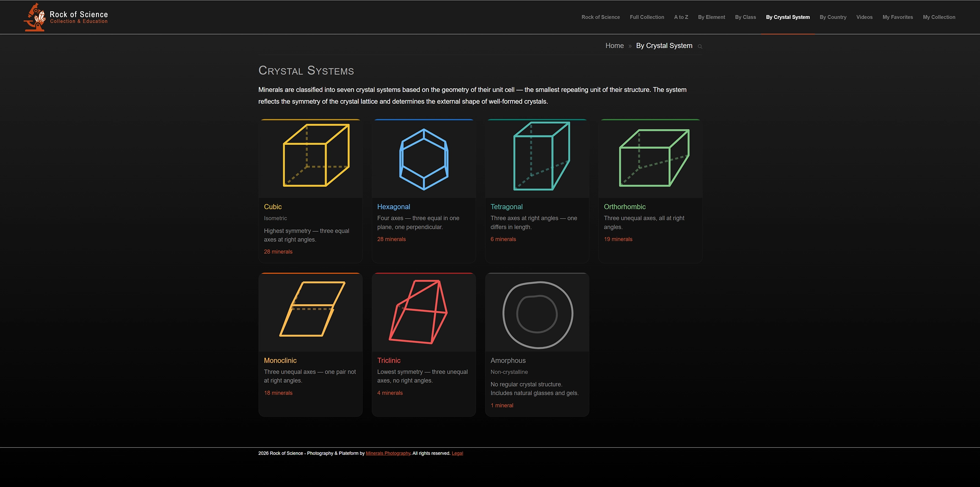Click the By Crystal System breadcrumb
This screenshot has width=980, height=487.
tap(664, 46)
